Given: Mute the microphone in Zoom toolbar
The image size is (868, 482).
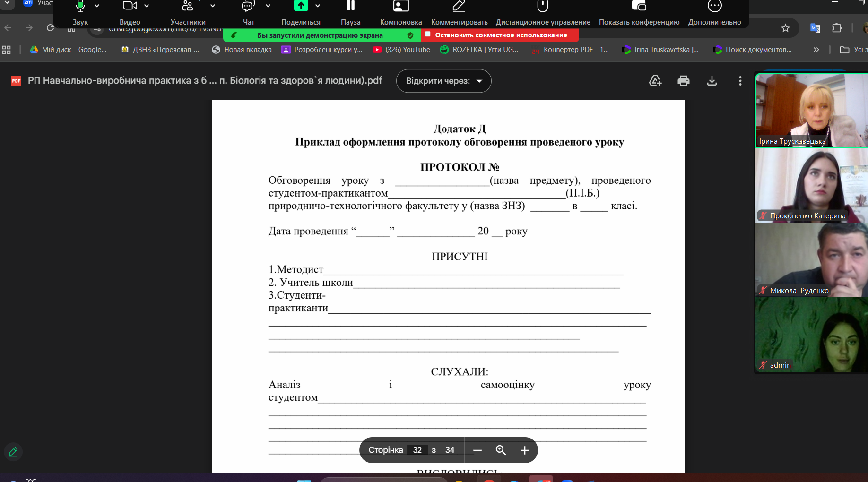Looking at the screenshot, I should pyautogui.click(x=80, y=7).
